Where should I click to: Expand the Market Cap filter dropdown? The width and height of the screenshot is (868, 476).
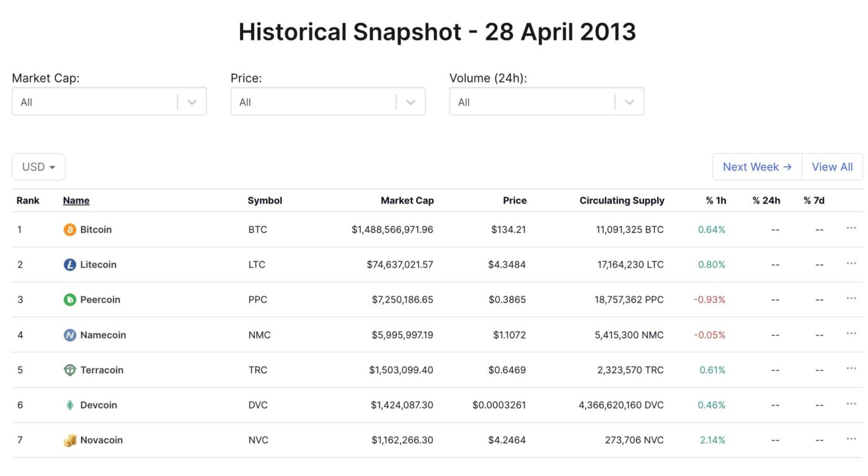click(x=109, y=101)
